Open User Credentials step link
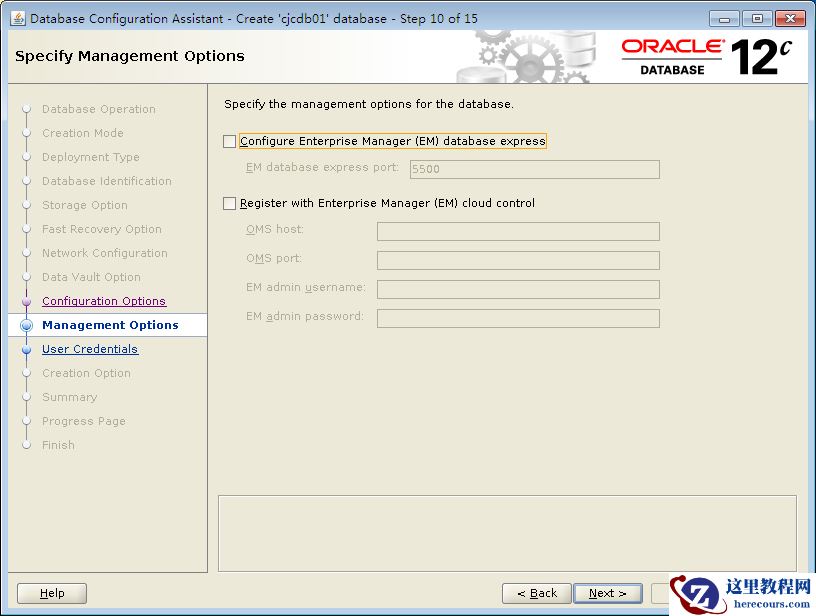This screenshot has width=816, height=616. click(x=90, y=349)
